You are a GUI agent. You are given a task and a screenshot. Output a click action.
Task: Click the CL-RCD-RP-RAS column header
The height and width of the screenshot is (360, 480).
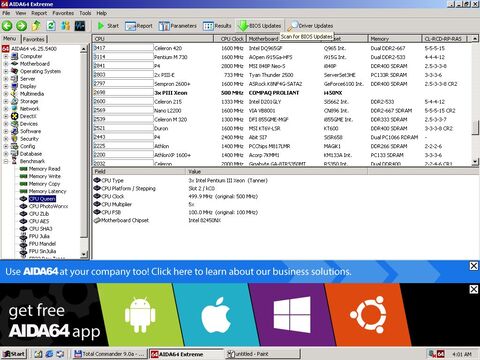pos(444,39)
